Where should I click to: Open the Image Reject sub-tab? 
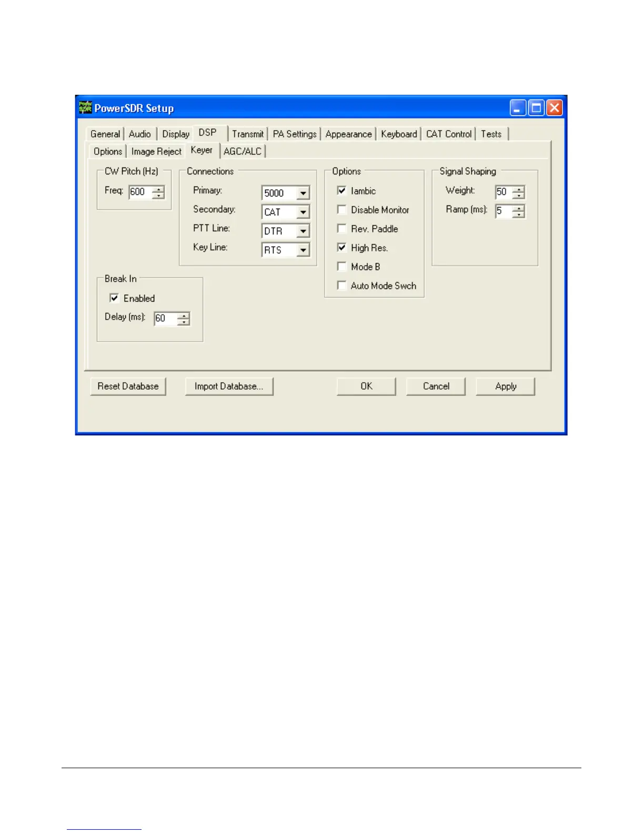coord(156,152)
